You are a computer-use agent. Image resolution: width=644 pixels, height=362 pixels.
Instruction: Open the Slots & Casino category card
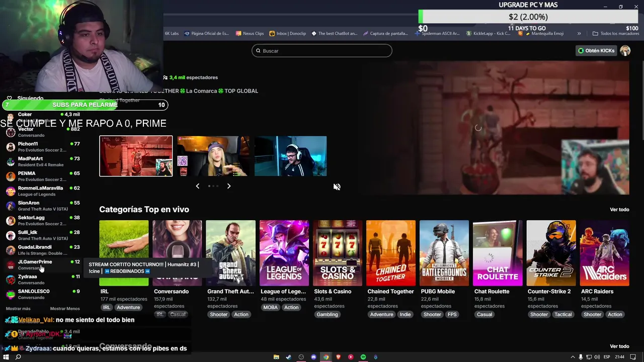click(x=338, y=253)
